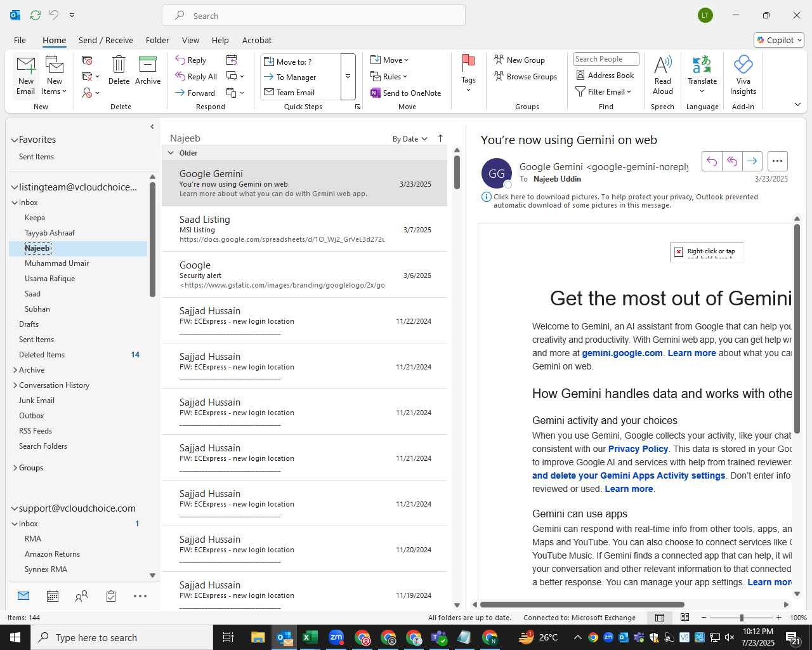Open the Saad Listing MSI Listing email
Screen dimensions: 812x650
pos(304,229)
